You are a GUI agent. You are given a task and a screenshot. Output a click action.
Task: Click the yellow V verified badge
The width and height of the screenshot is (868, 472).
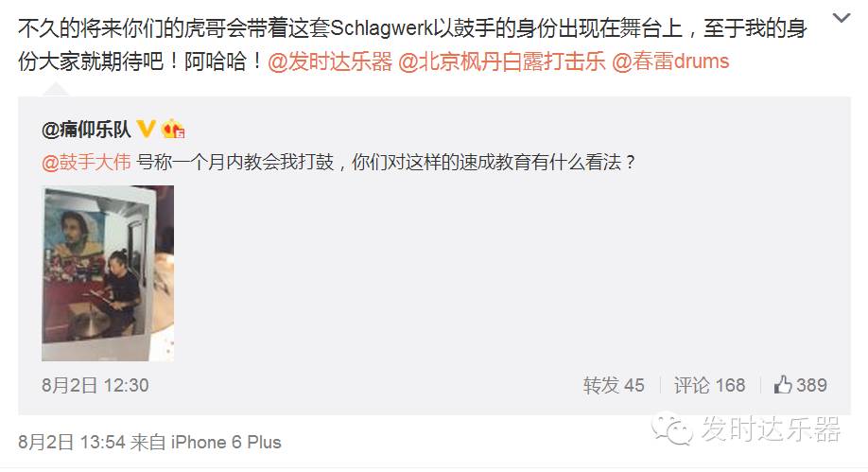pos(147,129)
